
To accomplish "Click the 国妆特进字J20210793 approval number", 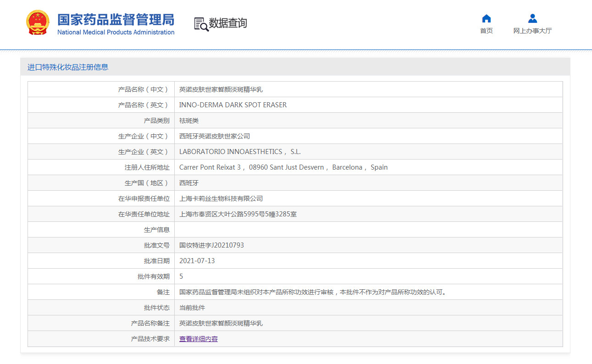I will pyautogui.click(x=211, y=245).
